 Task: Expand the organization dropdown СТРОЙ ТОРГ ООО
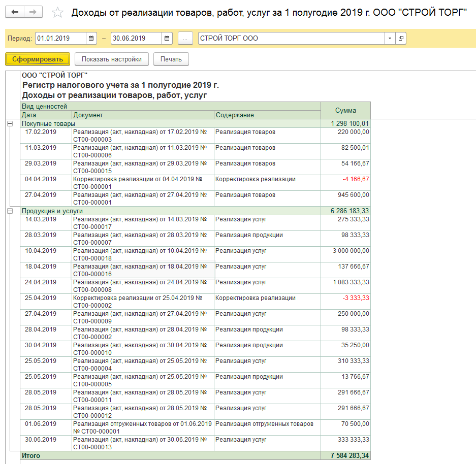click(390, 39)
